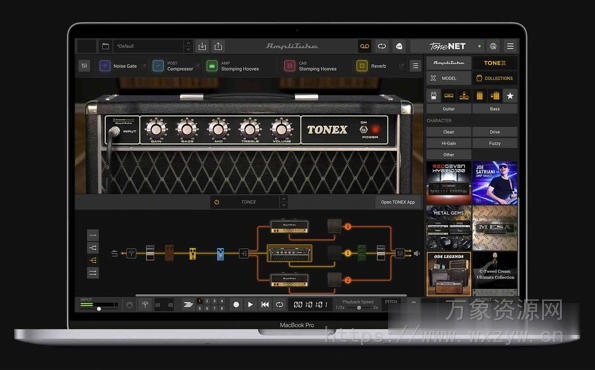Click the record button

236,305
